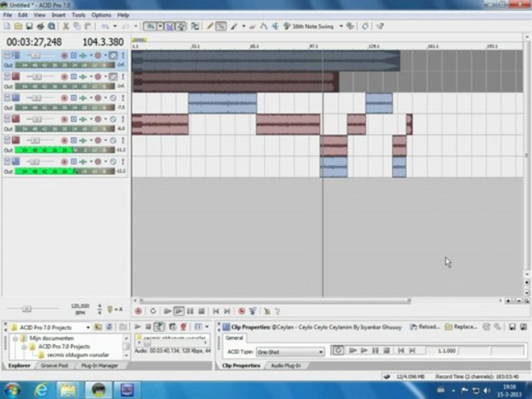This screenshot has width=532, height=399.
Task: Open the ACID Pro 7.0 Projects folder dropdown
Action: (x=88, y=328)
